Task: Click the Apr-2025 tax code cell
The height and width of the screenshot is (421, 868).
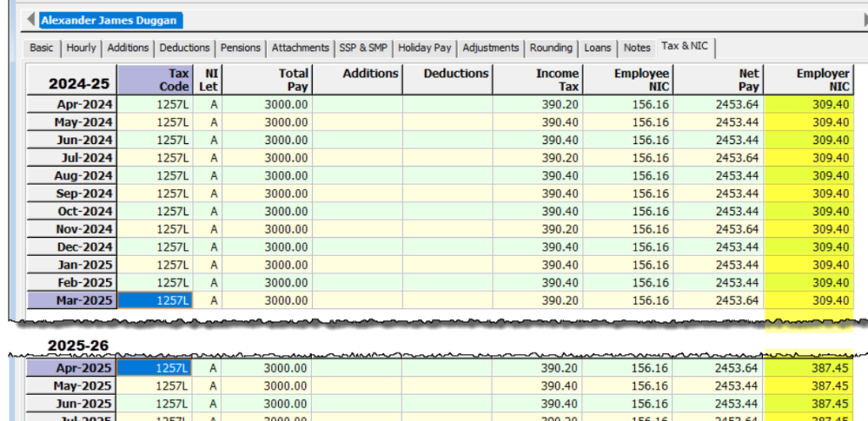Action: (155, 368)
